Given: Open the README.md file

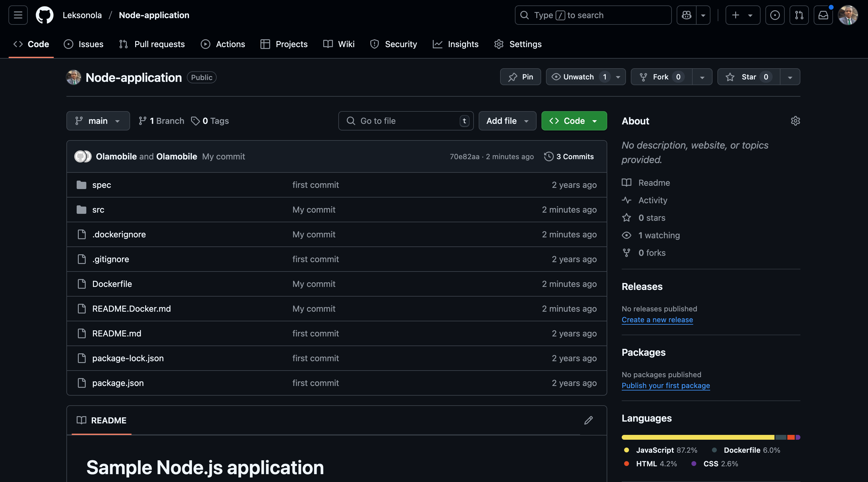Looking at the screenshot, I should point(116,333).
